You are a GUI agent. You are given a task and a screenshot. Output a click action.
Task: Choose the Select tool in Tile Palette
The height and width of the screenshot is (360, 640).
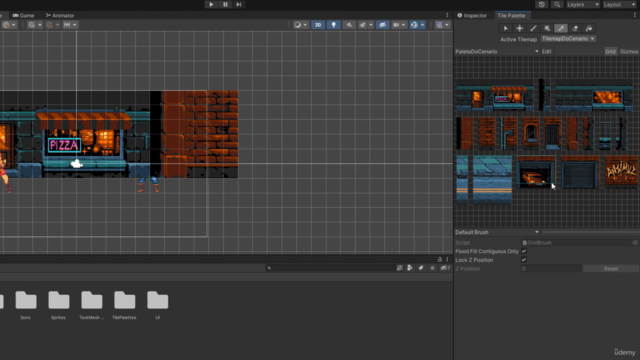click(505, 29)
